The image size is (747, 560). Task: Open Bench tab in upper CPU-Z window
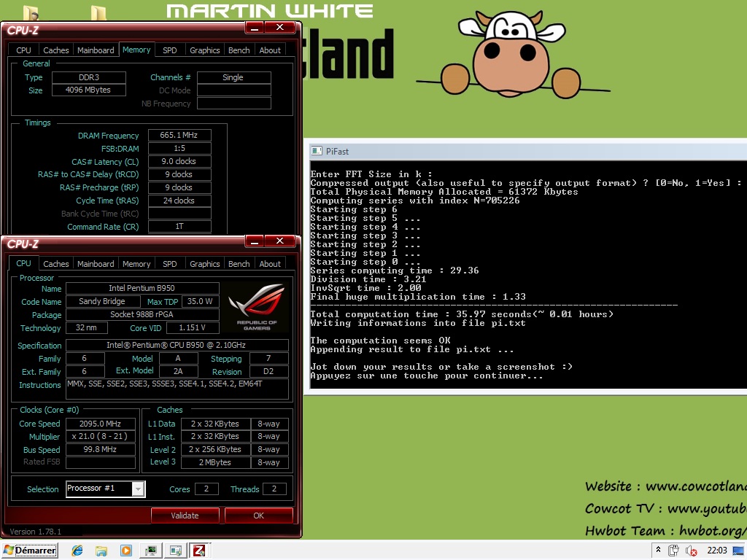click(239, 50)
